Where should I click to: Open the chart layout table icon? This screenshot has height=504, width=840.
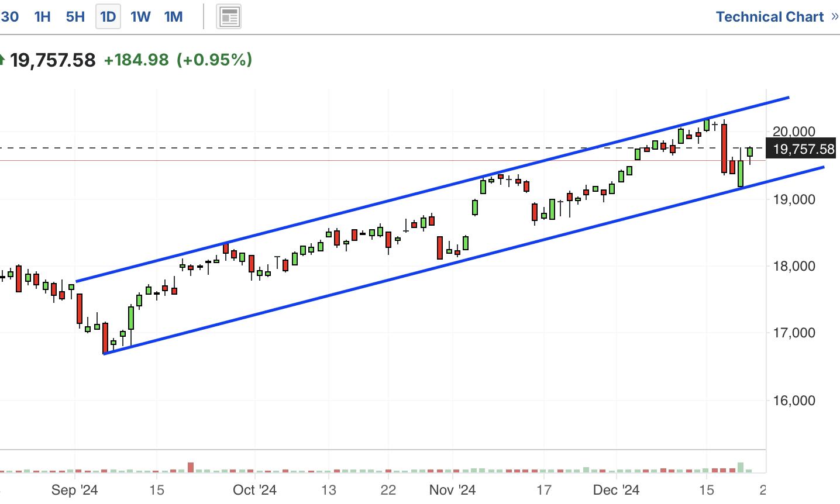[229, 17]
